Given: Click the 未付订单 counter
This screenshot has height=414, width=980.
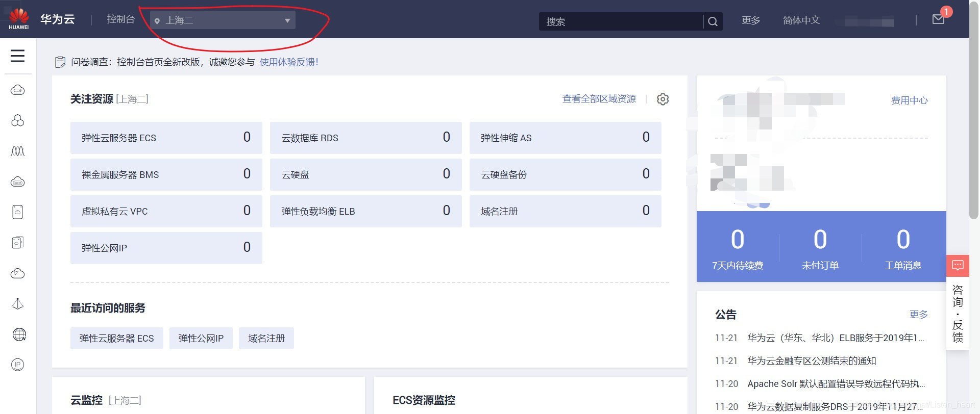Looking at the screenshot, I should [x=820, y=248].
